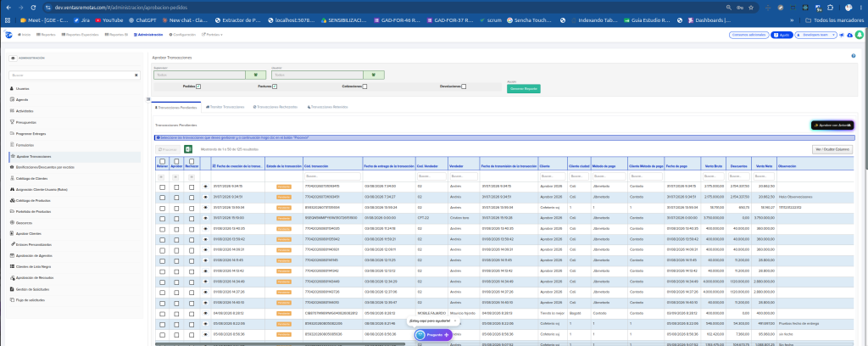
Task: Click the cloud download icon in header
Action: pyautogui.click(x=849, y=35)
